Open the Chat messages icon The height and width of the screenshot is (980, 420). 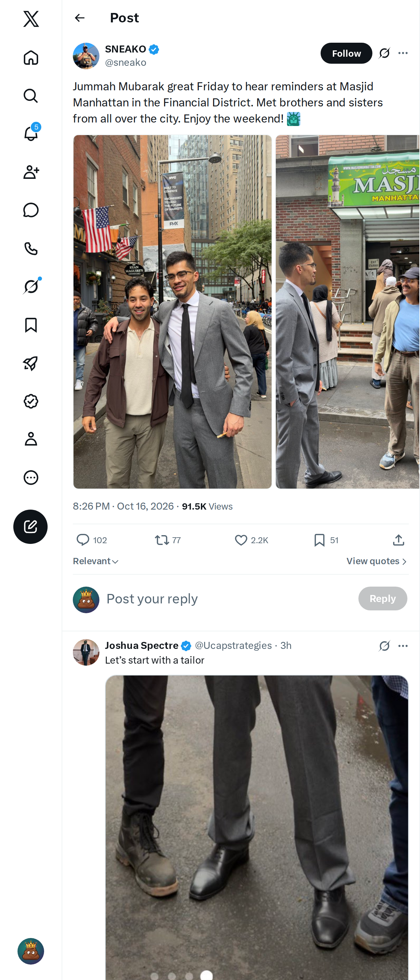[x=31, y=210]
